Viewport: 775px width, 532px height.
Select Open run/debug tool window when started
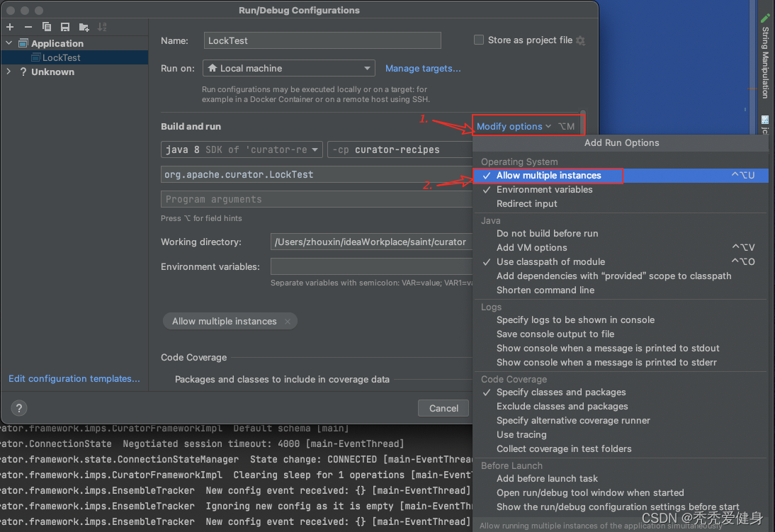point(621,493)
